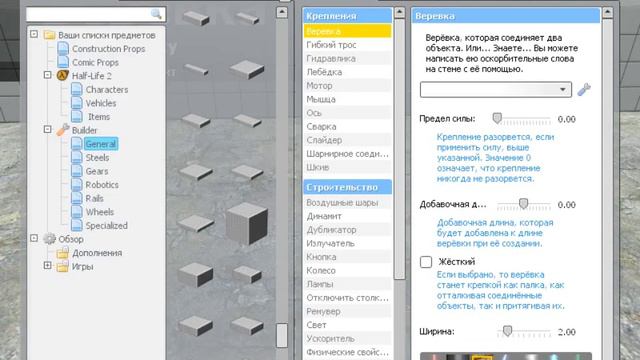
Task: Select the Мышца tool
Action: (347, 99)
